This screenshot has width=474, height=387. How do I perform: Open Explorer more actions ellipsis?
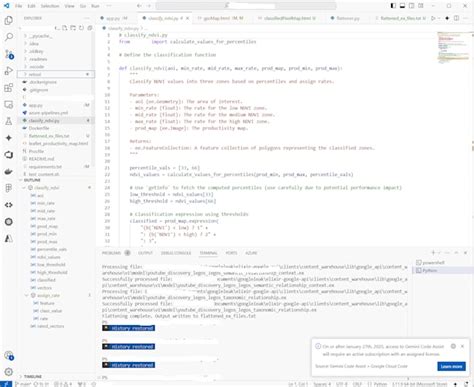click(87, 18)
